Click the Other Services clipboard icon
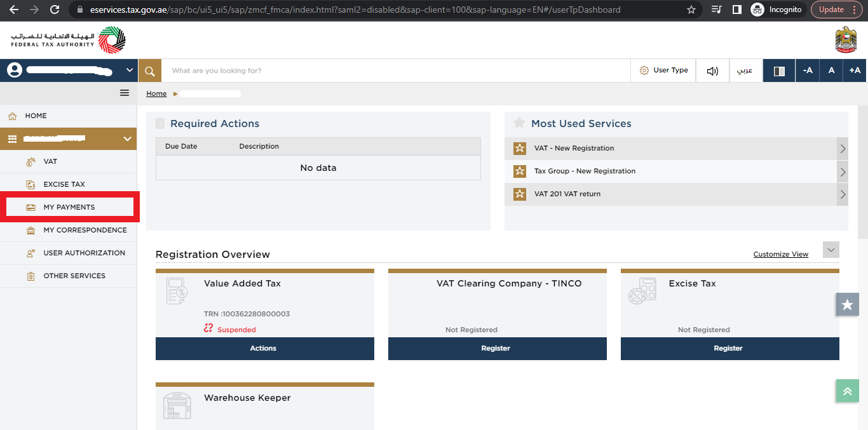The image size is (868, 430). tap(31, 276)
